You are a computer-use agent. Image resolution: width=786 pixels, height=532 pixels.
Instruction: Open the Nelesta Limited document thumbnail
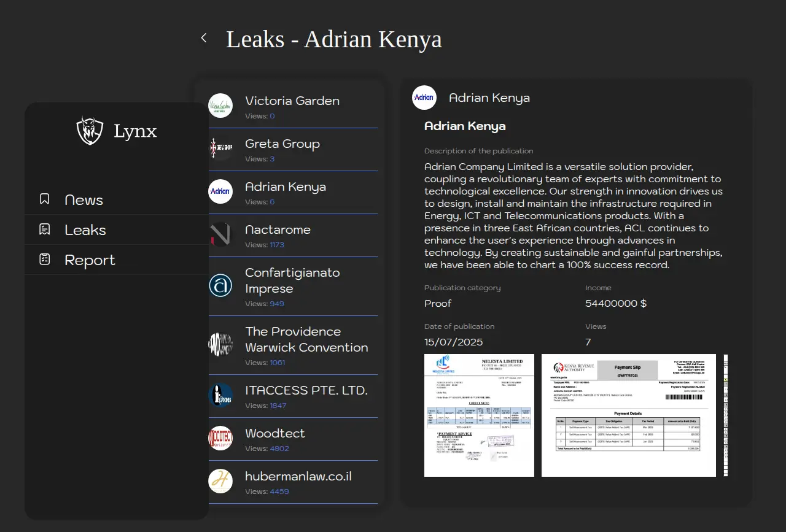pyautogui.click(x=479, y=415)
